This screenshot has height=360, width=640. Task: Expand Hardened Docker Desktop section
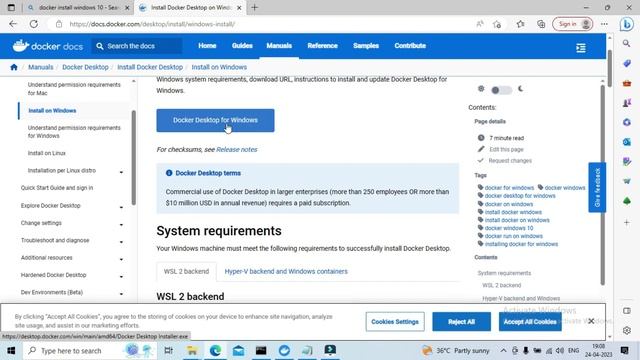pos(121,277)
